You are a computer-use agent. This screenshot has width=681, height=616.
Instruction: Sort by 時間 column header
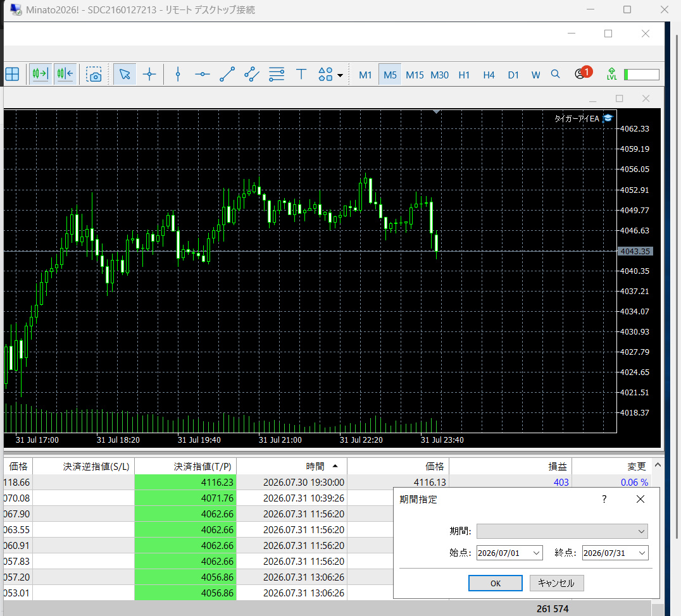pyautogui.click(x=292, y=466)
